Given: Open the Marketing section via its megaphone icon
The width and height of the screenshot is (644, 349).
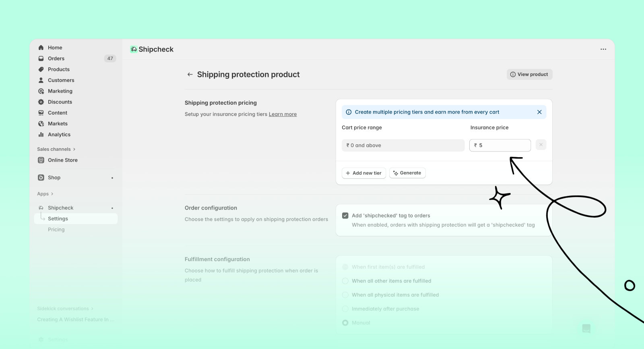Looking at the screenshot, I should [41, 91].
